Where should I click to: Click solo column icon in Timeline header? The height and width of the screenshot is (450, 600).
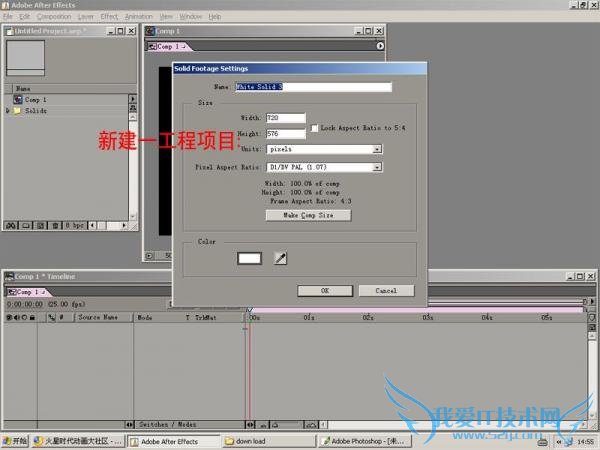(x=24, y=317)
